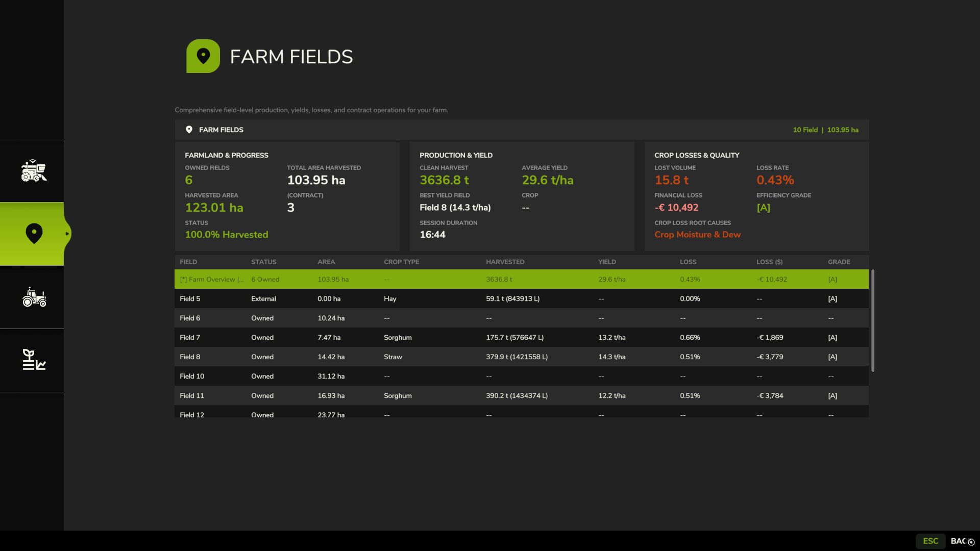
Task: Select the Field 8 row
Action: [522, 357]
